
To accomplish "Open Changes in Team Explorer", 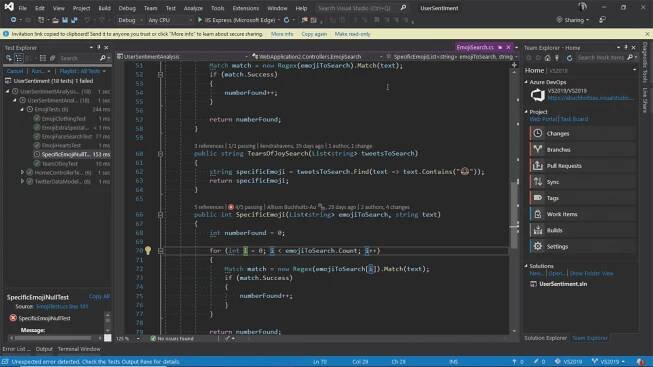I will (582, 133).
